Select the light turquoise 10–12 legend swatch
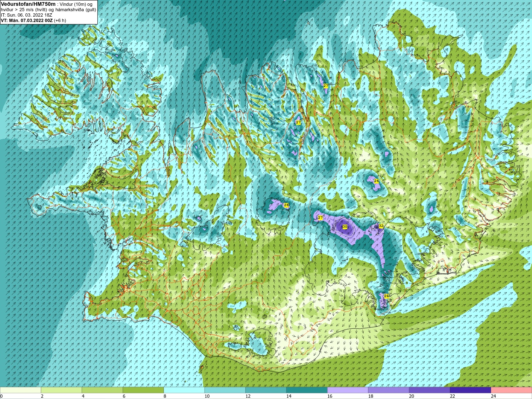Image resolution: width=532 pixels, height=399 pixels. click(x=225, y=390)
